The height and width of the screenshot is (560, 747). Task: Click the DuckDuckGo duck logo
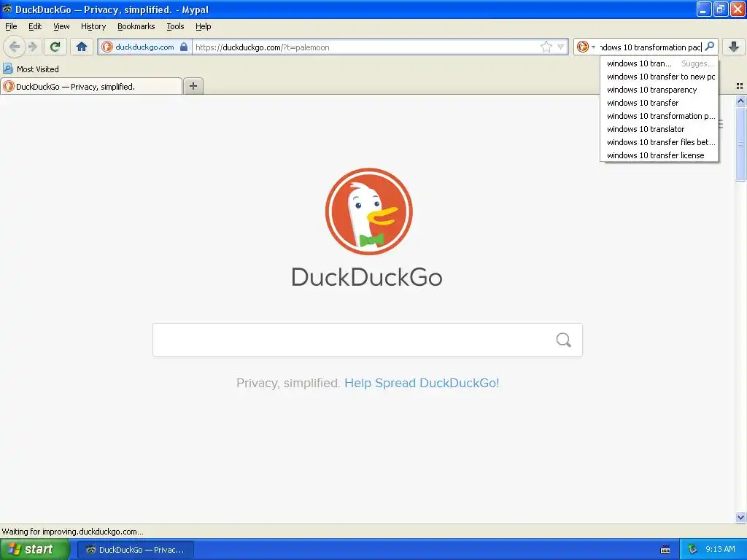368,211
